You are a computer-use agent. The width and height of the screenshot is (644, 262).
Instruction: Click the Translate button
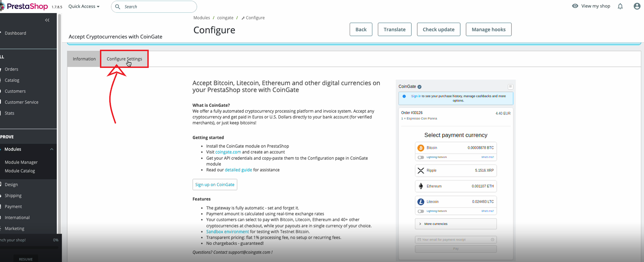coord(395,29)
